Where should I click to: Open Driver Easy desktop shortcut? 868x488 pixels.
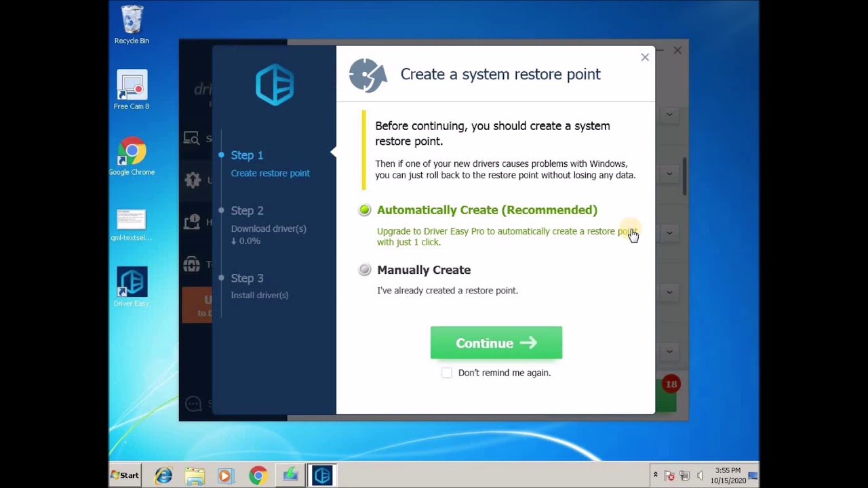(x=132, y=287)
